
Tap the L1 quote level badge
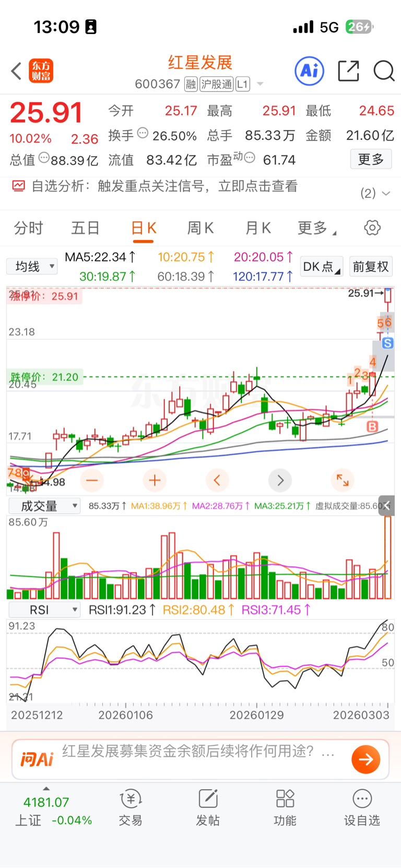pos(243,84)
